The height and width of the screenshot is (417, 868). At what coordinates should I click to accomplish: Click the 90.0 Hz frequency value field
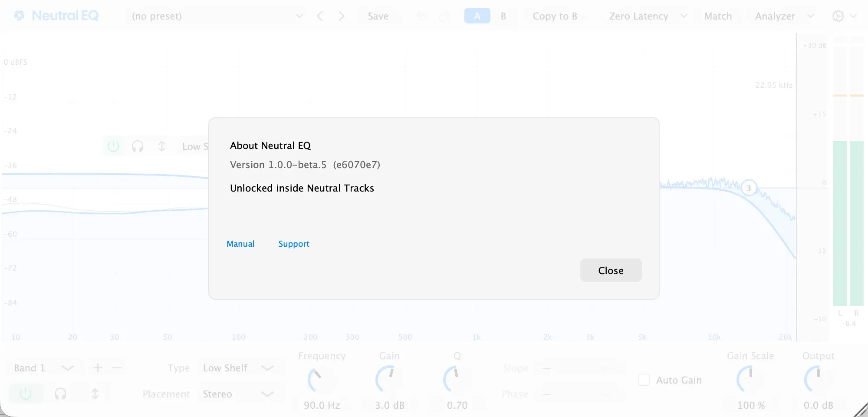pos(322,405)
